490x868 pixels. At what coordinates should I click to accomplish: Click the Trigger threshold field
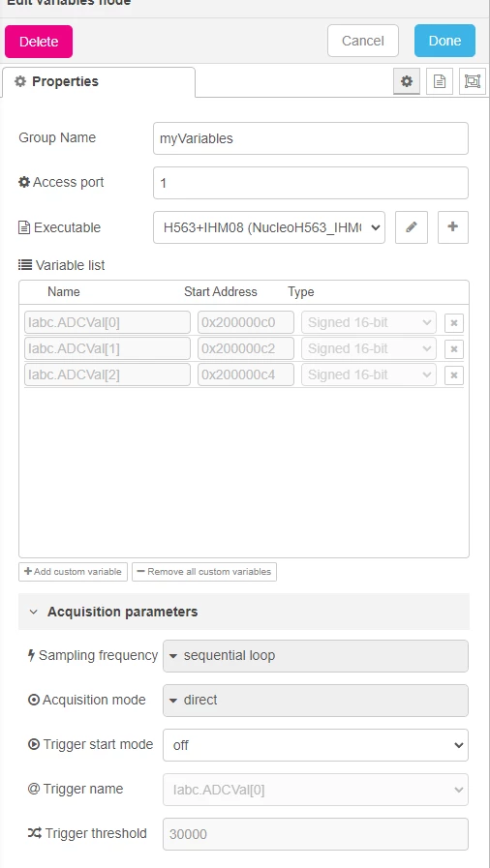pyautogui.click(x=316, y=834)
